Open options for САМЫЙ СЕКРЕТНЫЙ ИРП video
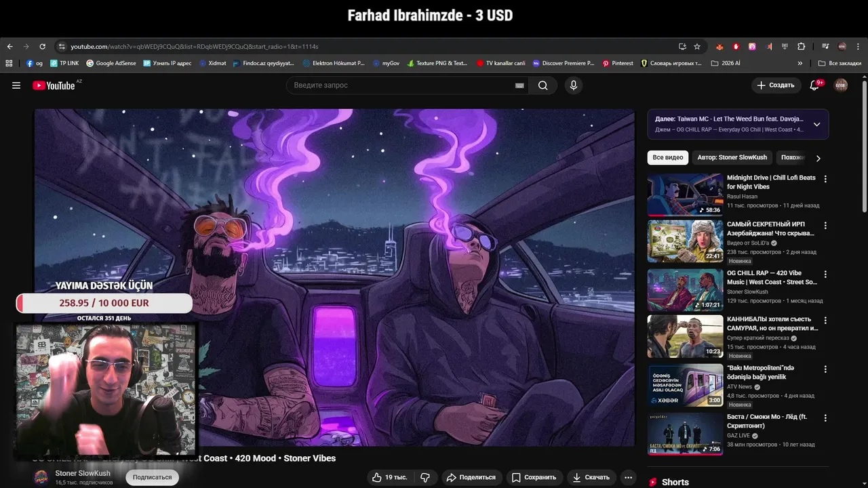The height and width of the screenshot is (488, 868). point(825,225)
